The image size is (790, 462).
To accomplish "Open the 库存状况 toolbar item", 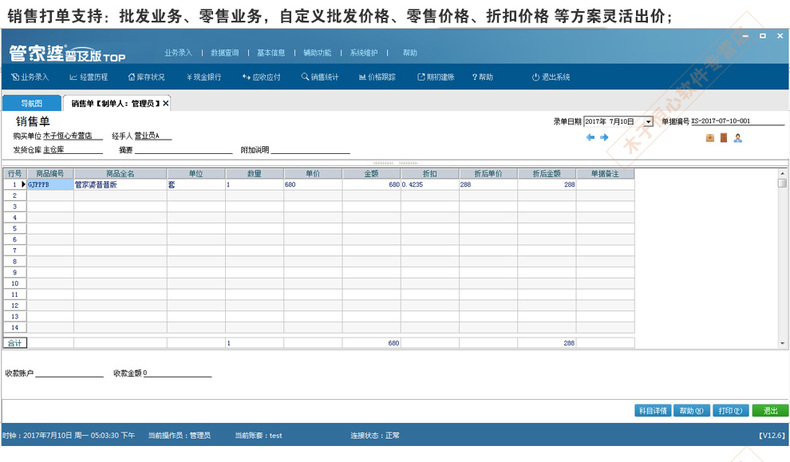I will click(147, 77).
